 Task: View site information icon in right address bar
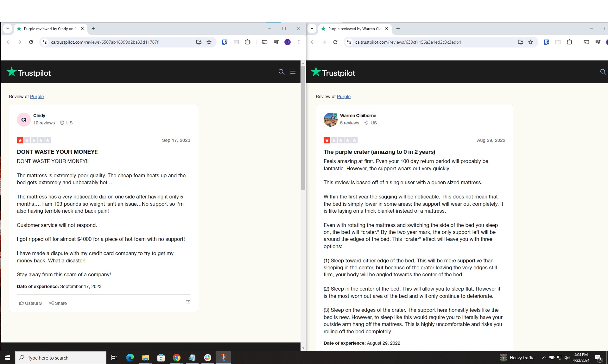pos(349,42)
